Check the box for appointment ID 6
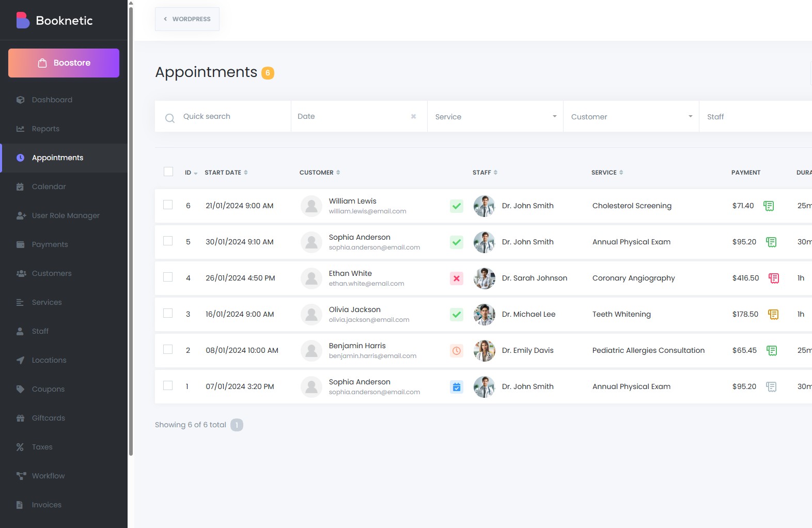812x528 pixels. (168, 205)
